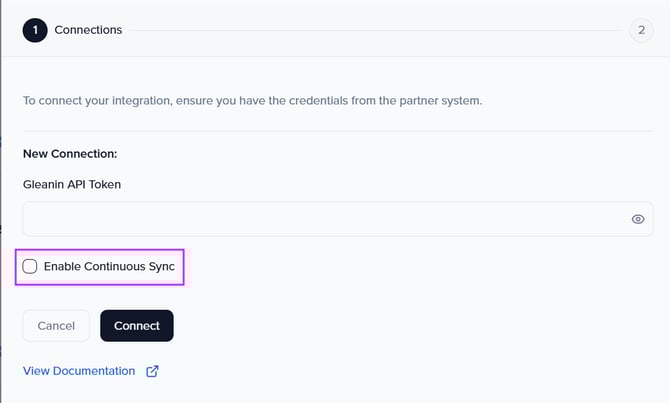Screen dimensions: 670x403
Task: Cancel the new connection setup
Action: point(56,326)
